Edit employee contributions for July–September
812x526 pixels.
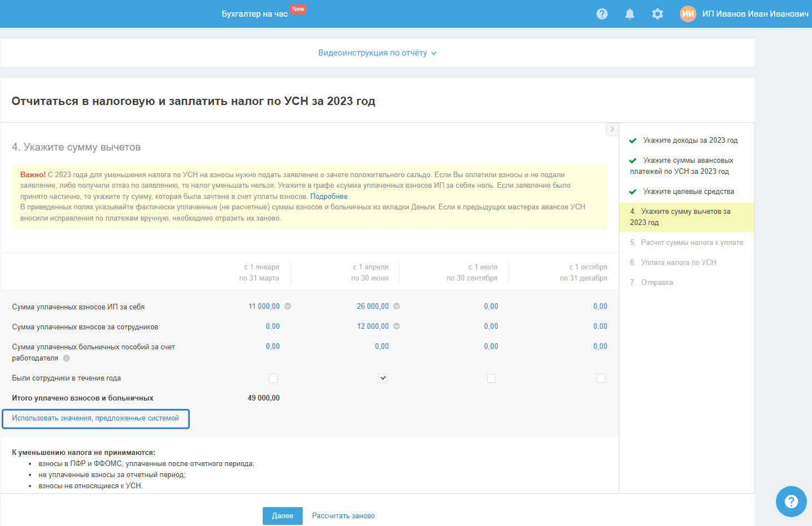[491, 327]
